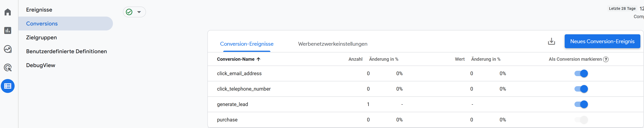Open Ereignisse in the left menu
The height and width of the screenshot is (128, 644).
pyautogui.click(x=39, y=10)
